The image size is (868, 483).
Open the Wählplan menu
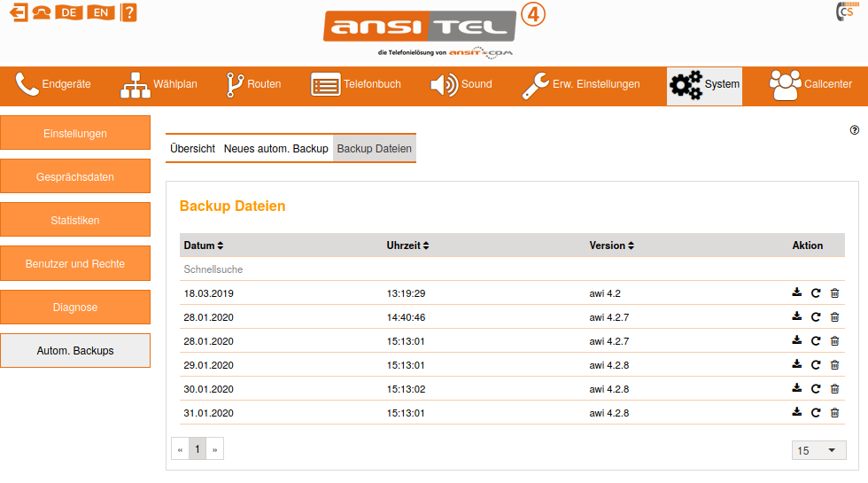[x=159, y=85]
